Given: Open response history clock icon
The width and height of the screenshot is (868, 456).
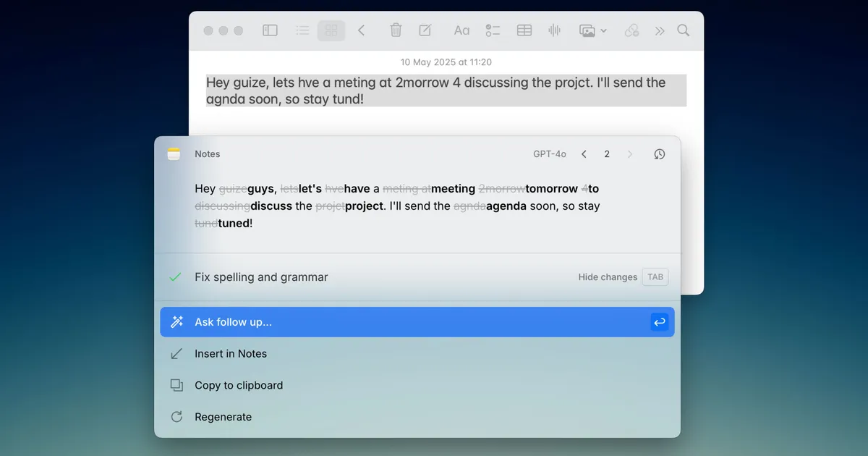Looking at the screenshot, I should [659, 154].
